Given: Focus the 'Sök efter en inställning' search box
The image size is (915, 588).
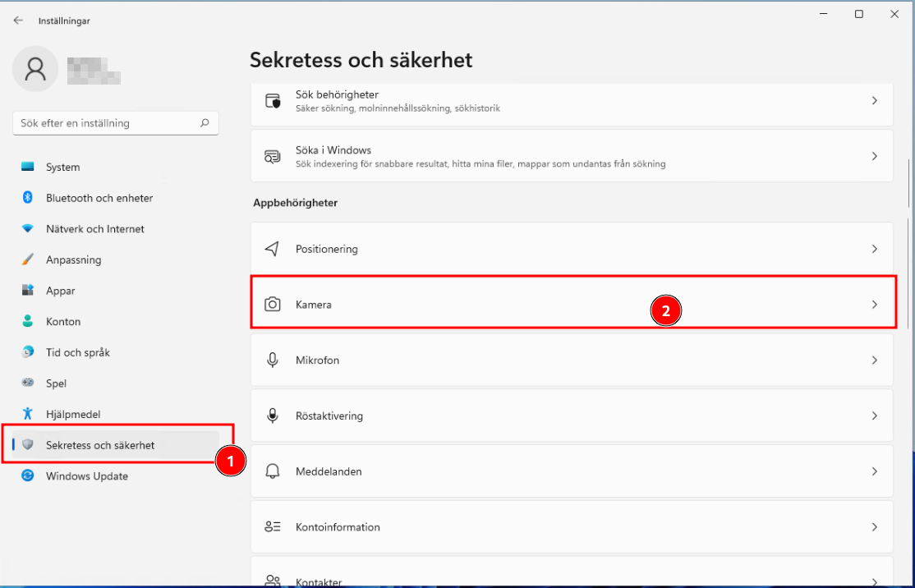Looking at the screenshot, I should [x=116, y=123].
